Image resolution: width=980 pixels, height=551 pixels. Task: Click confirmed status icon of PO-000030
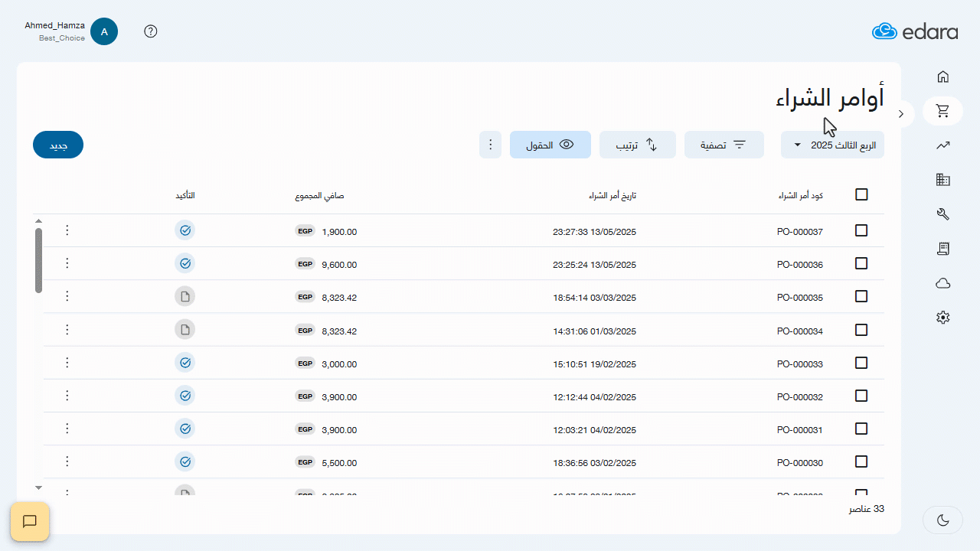pyautogui.click(x=185, y=461)
